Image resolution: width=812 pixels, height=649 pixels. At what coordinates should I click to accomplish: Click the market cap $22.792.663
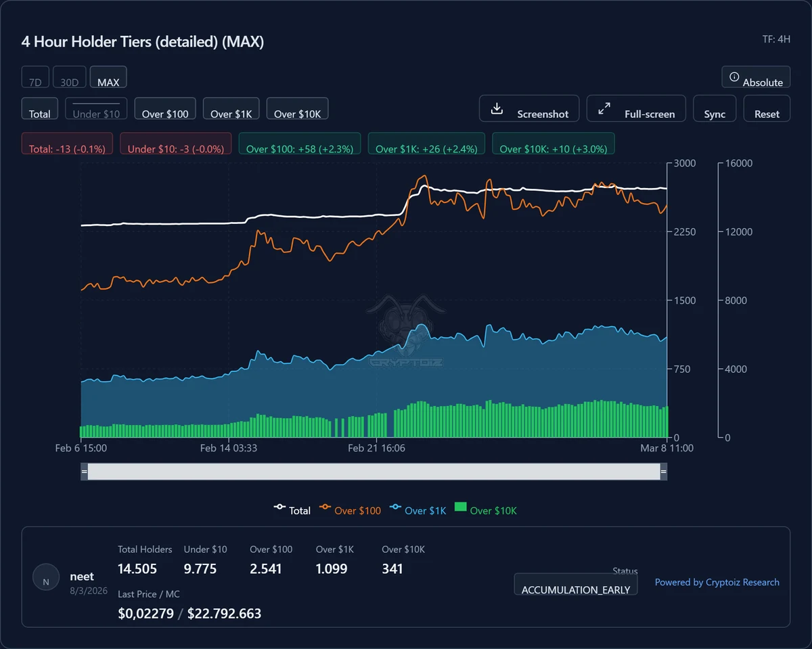point(224,614)
